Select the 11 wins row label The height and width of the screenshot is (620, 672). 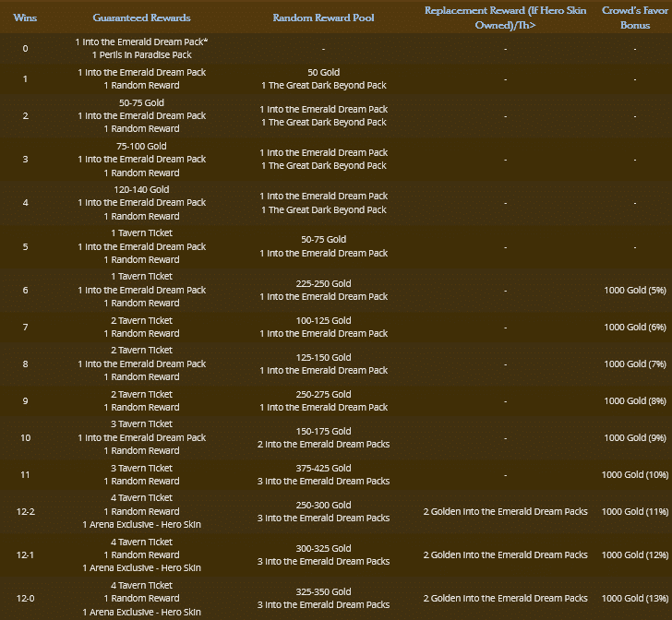tap(25, 475)
